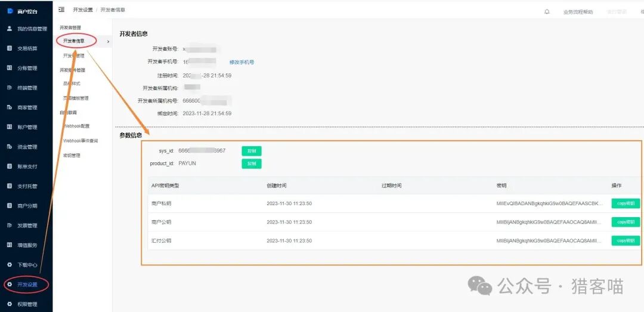The width and height of the screenshot is (644, 312).
Task: Click the API密钥类型 column header
Action: 165,186
